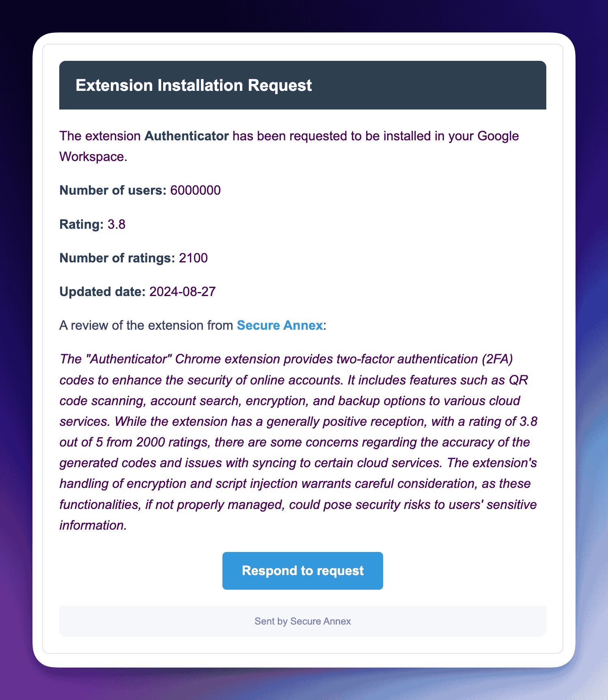Image resolution: width=608 pixels, height=700 pixels.
Task: Select the Number of users value 6000000
Action: pos(195,190)
